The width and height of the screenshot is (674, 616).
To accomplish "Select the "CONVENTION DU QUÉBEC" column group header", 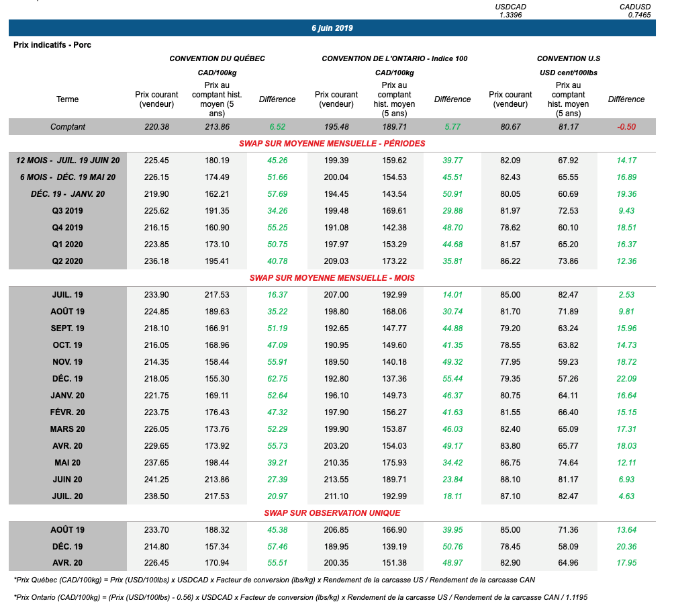I will (x=217, y=58).
